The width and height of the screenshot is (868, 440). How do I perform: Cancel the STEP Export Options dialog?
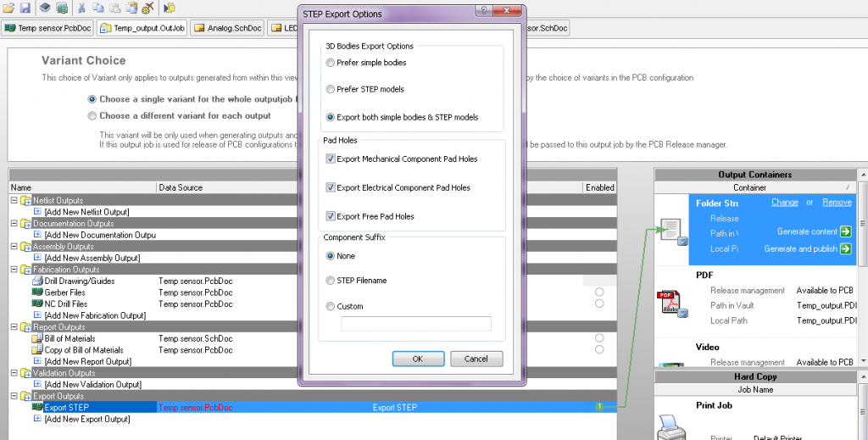tap(476, 359)
